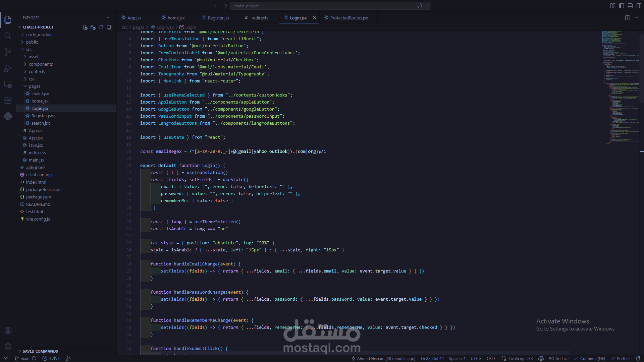Open the Explorer view in activity bar

click(x=8, y=20)
